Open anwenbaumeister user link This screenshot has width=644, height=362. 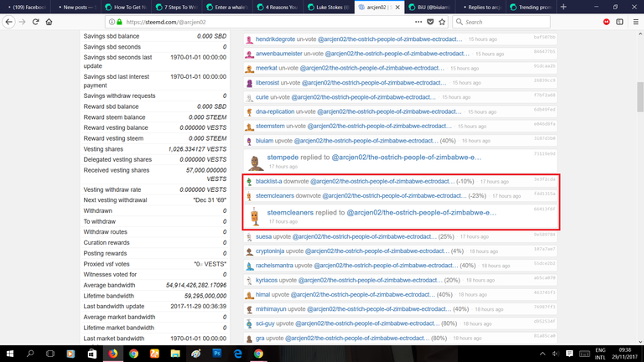[279, 54]
